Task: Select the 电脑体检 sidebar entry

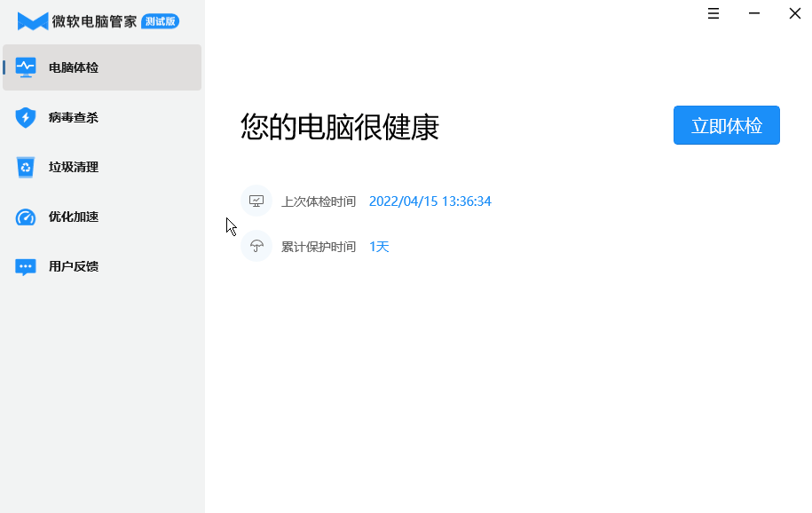Action: (75, 67)
